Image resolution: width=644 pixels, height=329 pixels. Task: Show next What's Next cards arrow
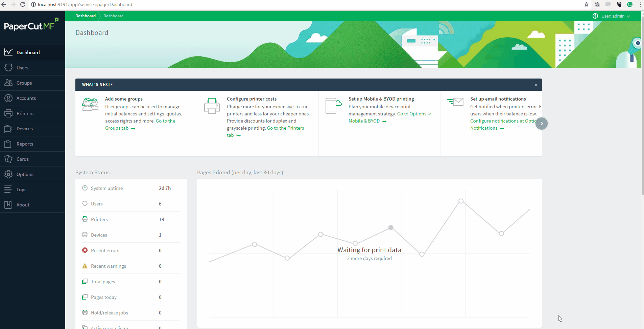(x=542, y=124)
